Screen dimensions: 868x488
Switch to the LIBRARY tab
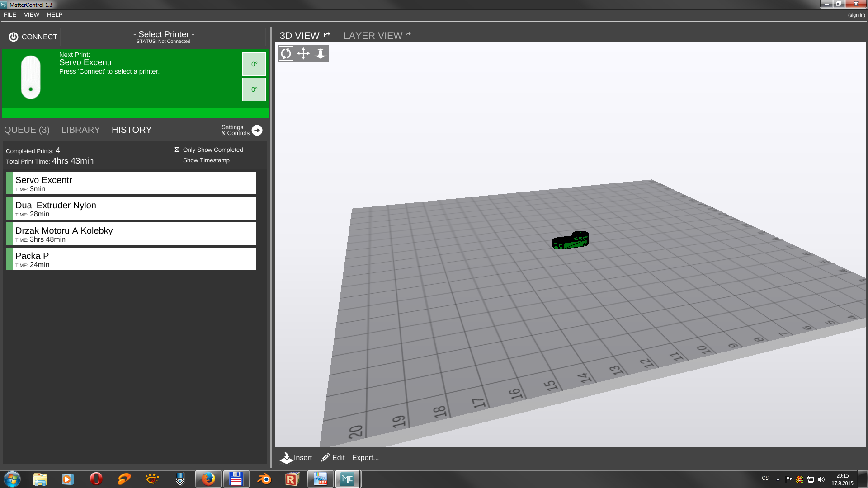[80, 130]
